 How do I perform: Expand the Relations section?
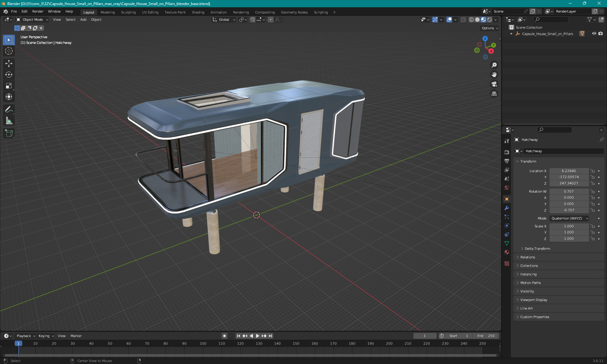tap(528, 257)
